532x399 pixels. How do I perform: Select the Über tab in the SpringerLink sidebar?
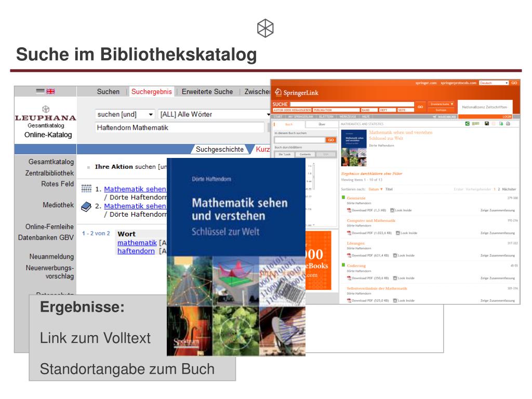[x=322, y=125]
